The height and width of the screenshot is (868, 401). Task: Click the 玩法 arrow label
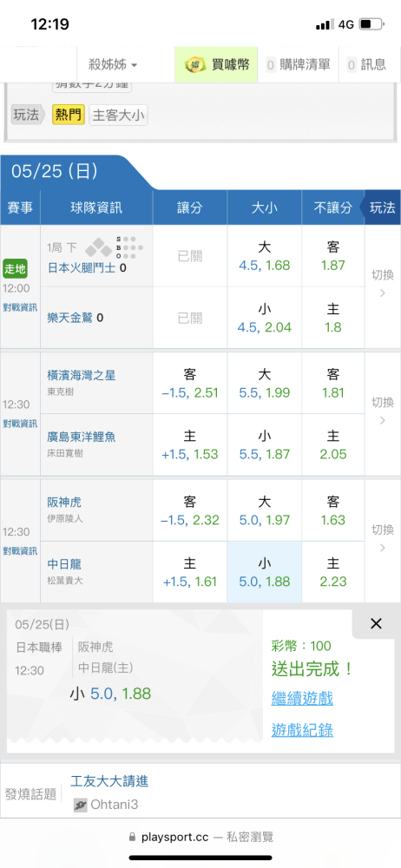pyautogui.click(x=26, y=115)
